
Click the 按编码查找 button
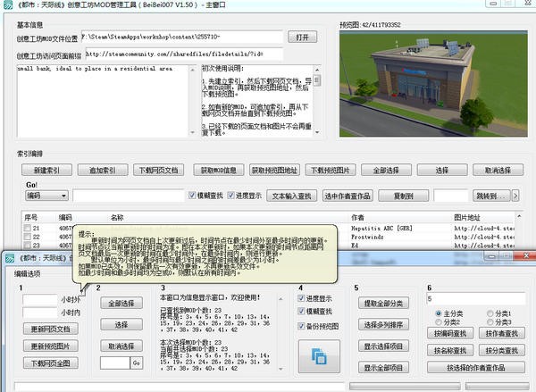[x=450, y=333]
